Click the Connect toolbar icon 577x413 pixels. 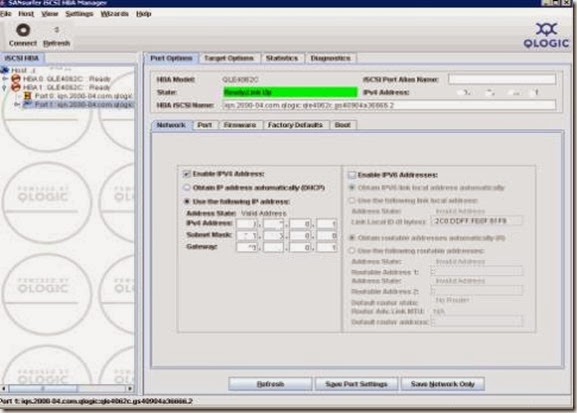click(23, 30)
